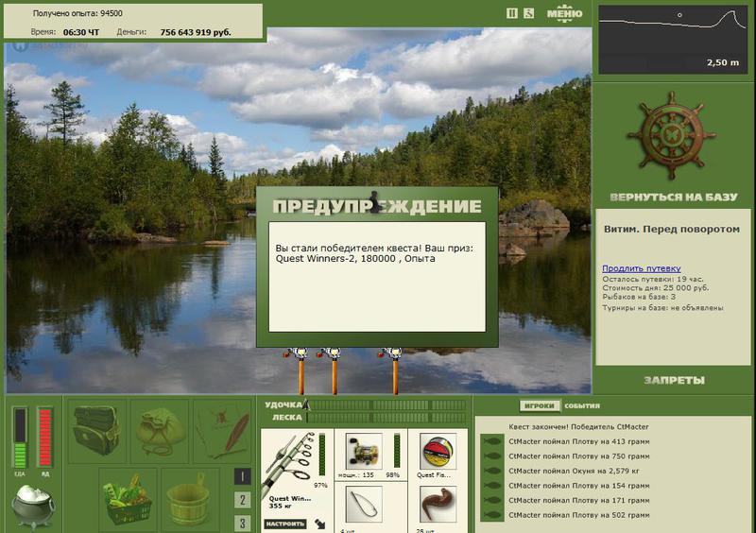Click the reel icon with мощн.: 135
The image size is (756, 533).
pyautogui.click(x=364, y=452)
